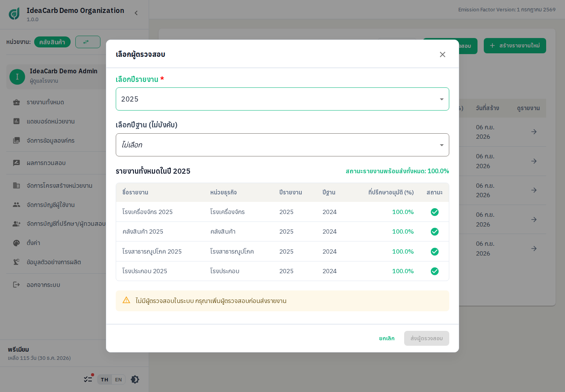This screenshot has width=565, height=392.
Task: Click 100.0% value in โรงประกอบ row
Action: pos(403,271)
